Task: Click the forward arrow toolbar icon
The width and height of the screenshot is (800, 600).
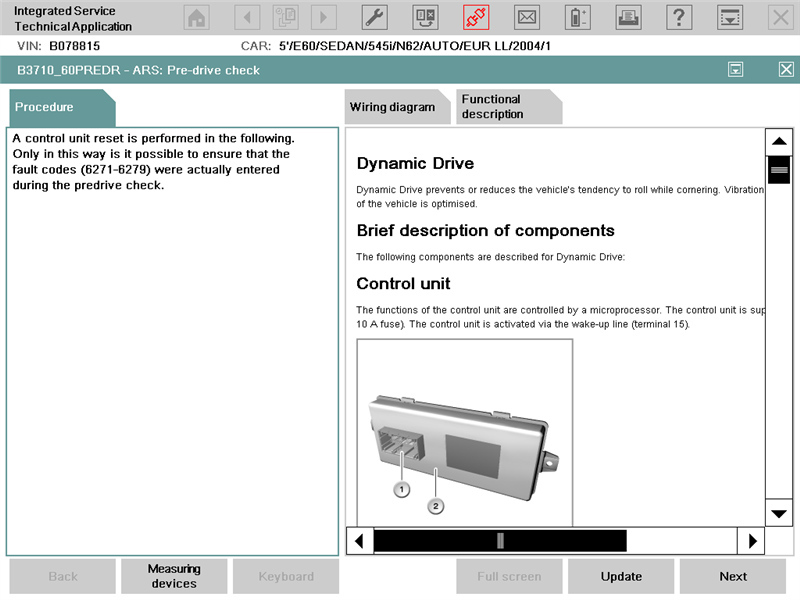Action: 323,18
